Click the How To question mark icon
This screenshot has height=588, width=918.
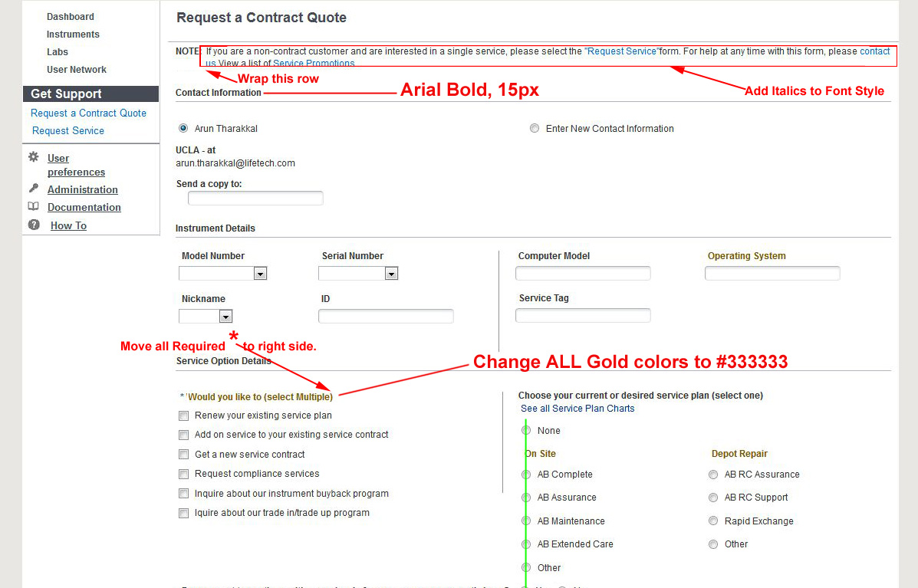[x=34, y=225]
